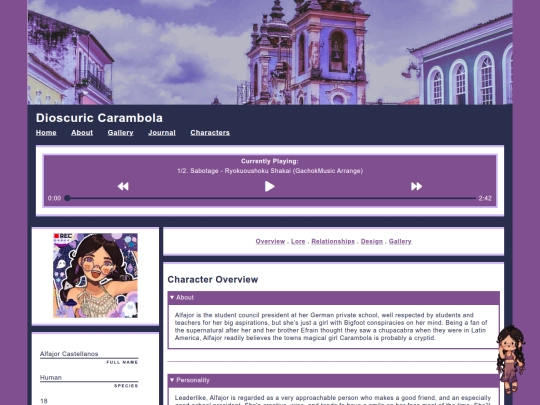540x405 pixels.
Task: Skip to next track with fast-forward icon
Action: tap(416, 186)
